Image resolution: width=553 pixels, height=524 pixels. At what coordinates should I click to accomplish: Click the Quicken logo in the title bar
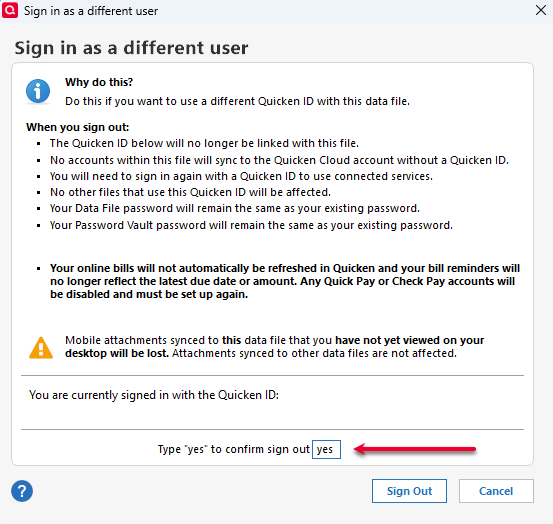[x=10, y=10]
